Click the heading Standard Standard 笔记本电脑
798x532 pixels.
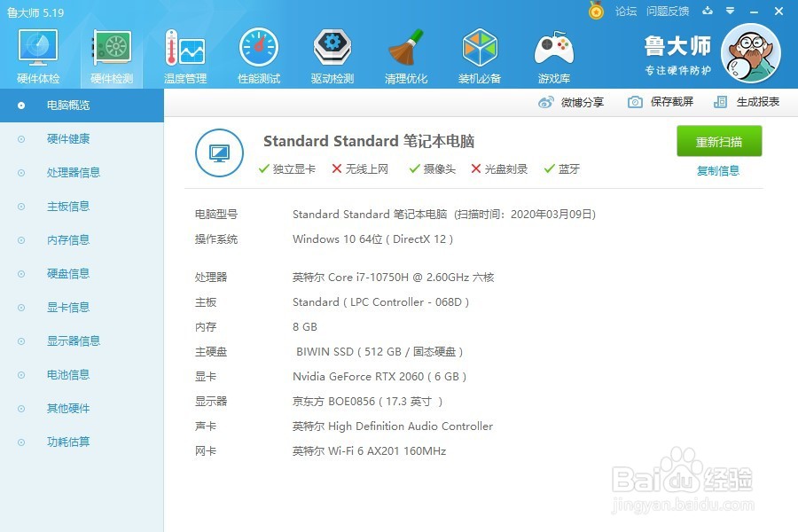pyautogui.click(x=369, y=141)
